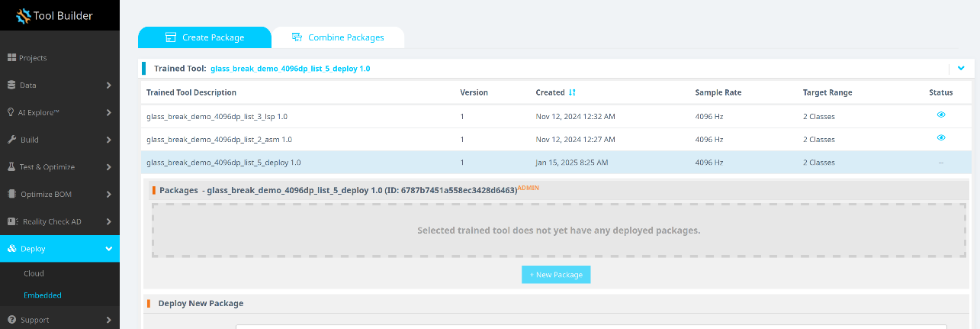The height and width of the screenshot is (329, 980).
Task: Toggle eye icon for list_2_asm row
Action: tap(941, 138)
